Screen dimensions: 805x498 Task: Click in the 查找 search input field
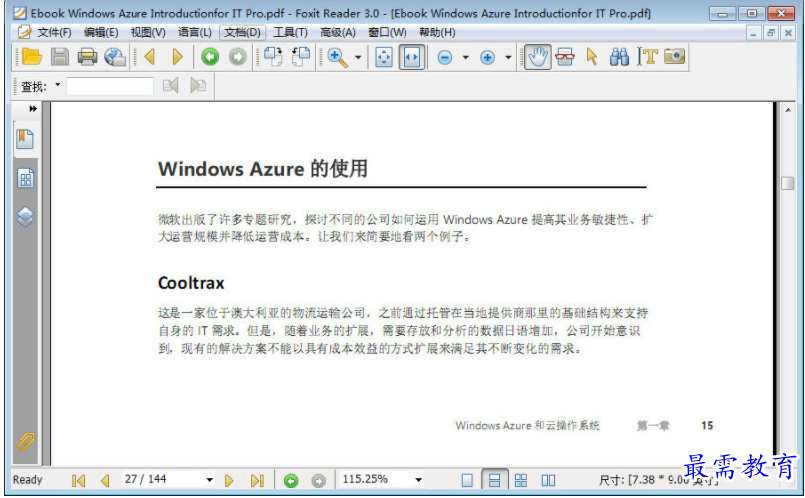pyautogui.click(x=110, y=86)
